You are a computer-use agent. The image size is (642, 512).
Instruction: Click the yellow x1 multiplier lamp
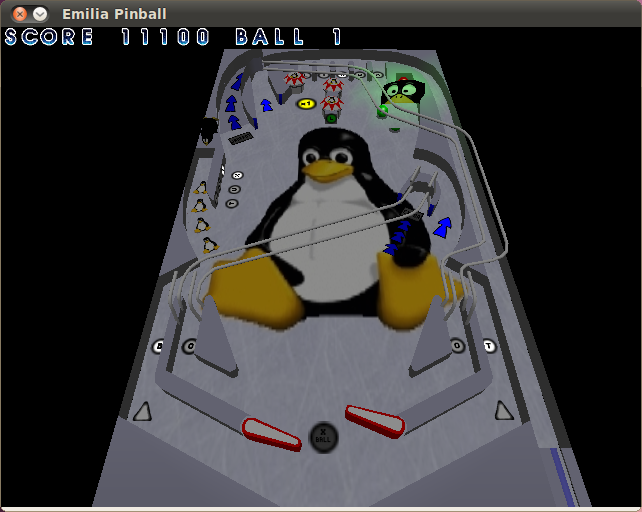(x=306, y=104)
